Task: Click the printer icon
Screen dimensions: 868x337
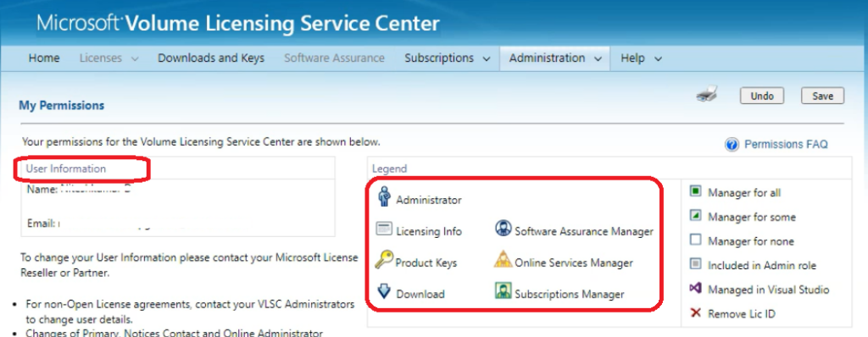Action: click(x=707, y=95)
